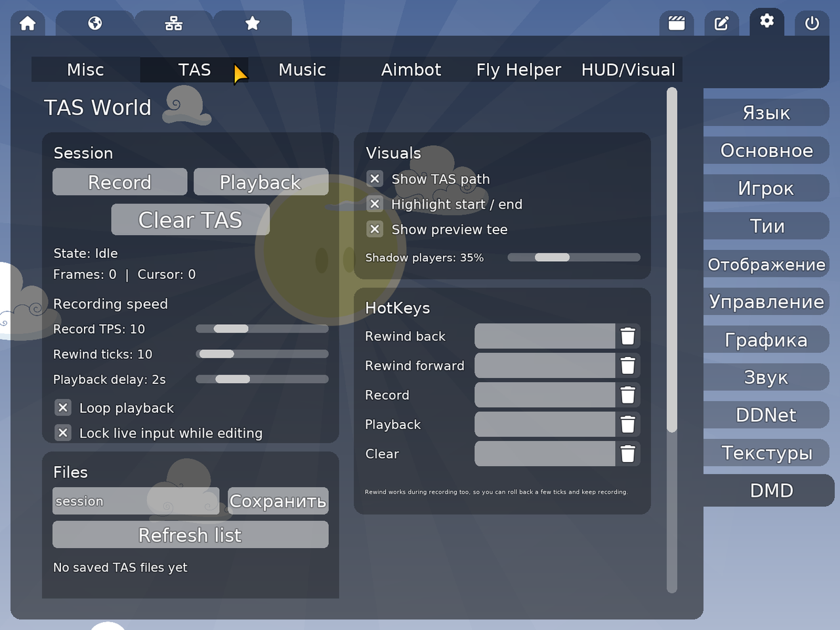This screenshot has height=630, width=840.
Task: Click the Clear hotkey field
Action: (x=545, y=453)
